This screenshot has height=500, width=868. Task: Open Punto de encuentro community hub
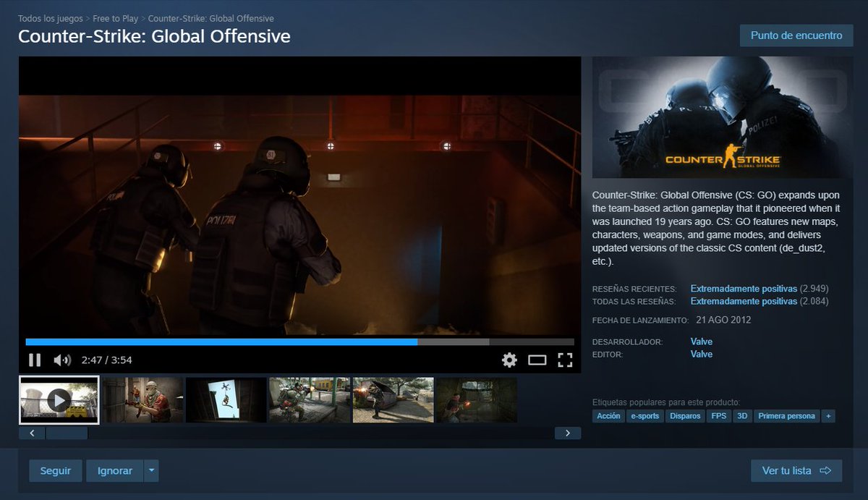pyautogui.click(x=796, y=35)
